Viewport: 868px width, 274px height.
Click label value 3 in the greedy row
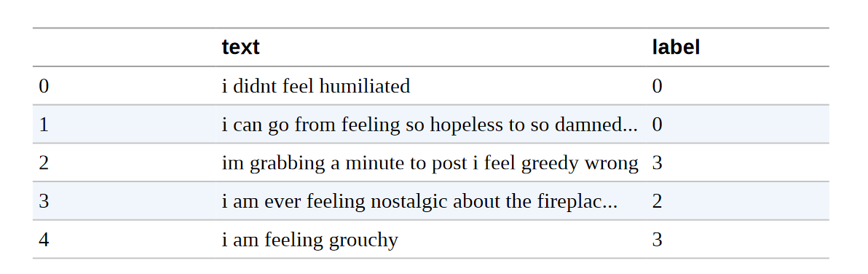click(657, 163)
